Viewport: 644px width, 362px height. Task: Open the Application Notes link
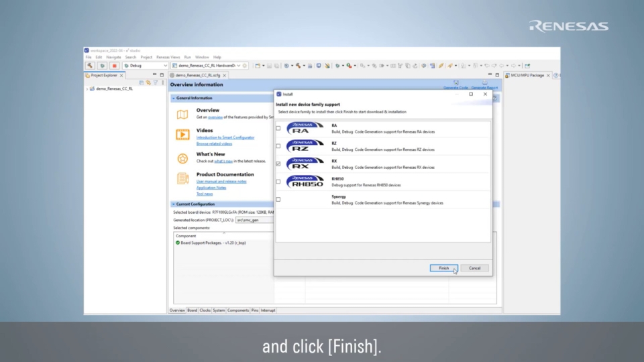211,188
